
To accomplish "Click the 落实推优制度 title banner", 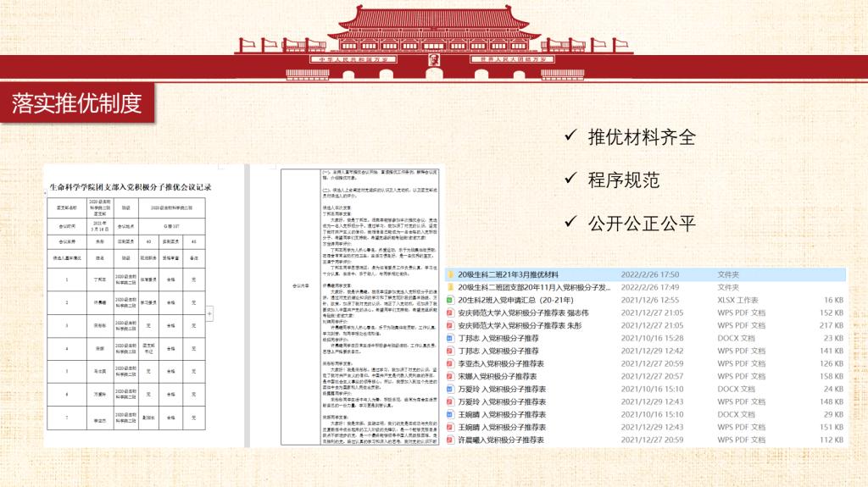I will tap(76, 102).
